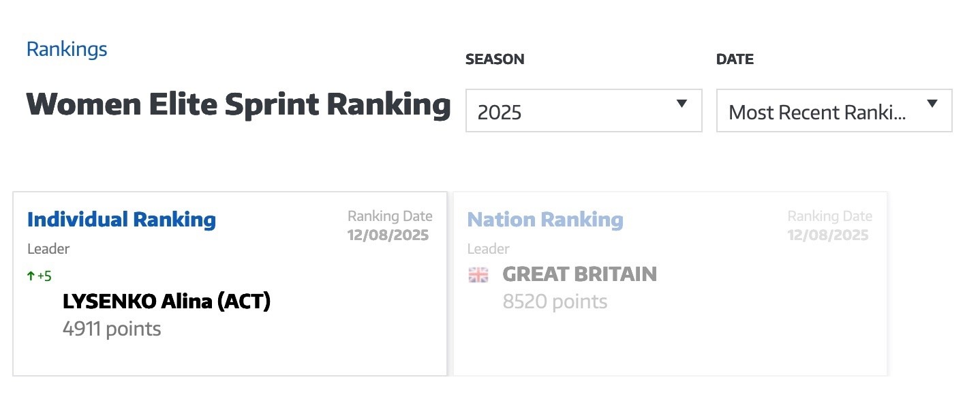This screenshot has height=397, width=980.
Task: Click the 4911 points text
Action: (x=112, y=329)
